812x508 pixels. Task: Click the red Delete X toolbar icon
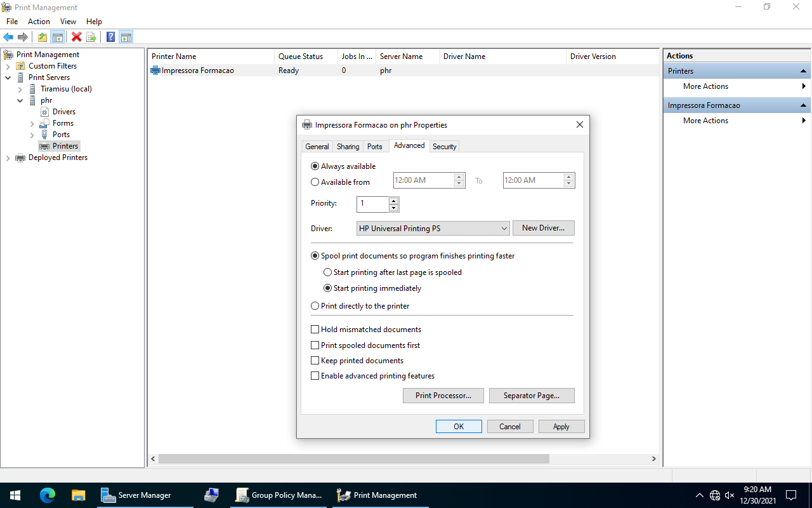[76, 37]
